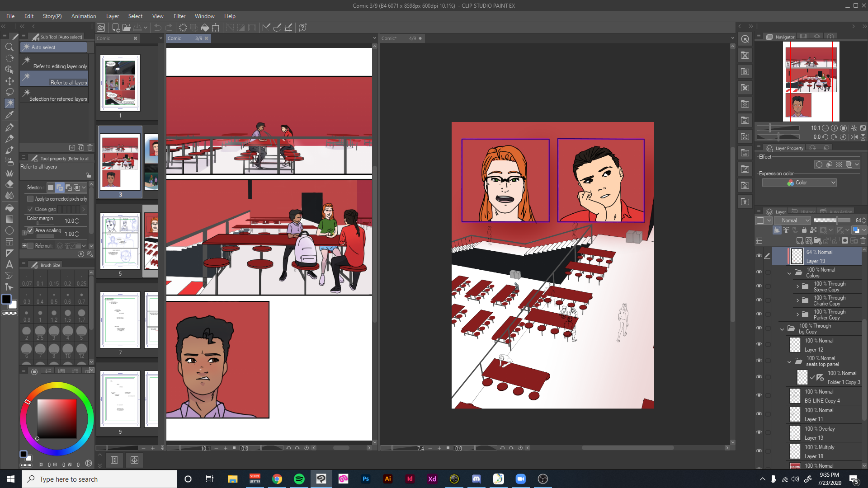Choose Refer to editing layer only
Image resolution: width=868 pixels, height=488 pixels.
(x=54, y=63)
